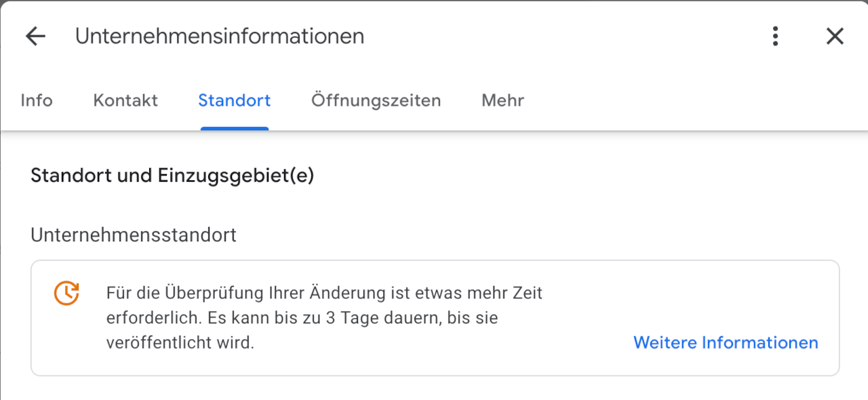The image size is (868, 400).
Task: Click blank tab bar area right of Mehr
Action: click(x=678, y=100)
